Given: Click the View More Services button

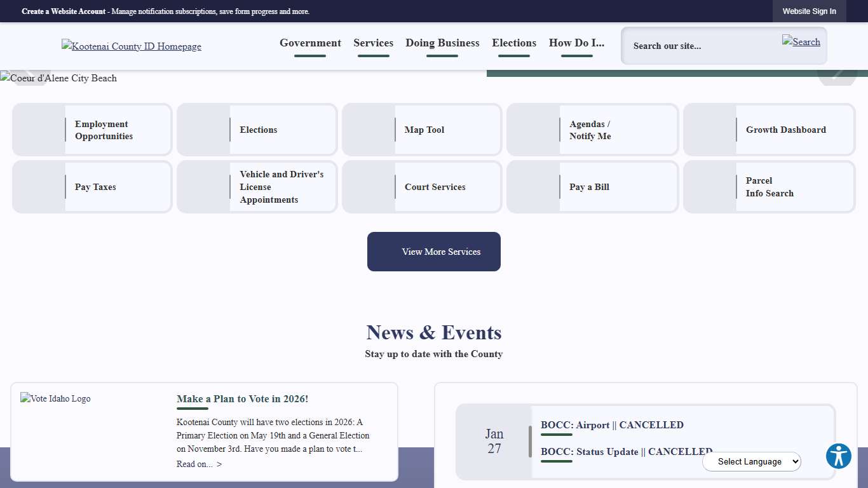Looking at the screenshot, I should [x=434, y=252].
